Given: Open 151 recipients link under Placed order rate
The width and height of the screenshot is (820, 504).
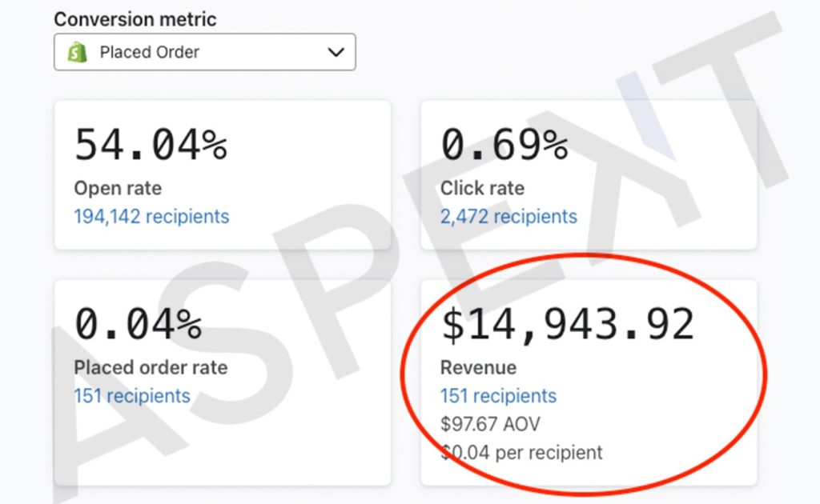Looking at the screenshot, I should pyautogui.click(x=132, y=396).
